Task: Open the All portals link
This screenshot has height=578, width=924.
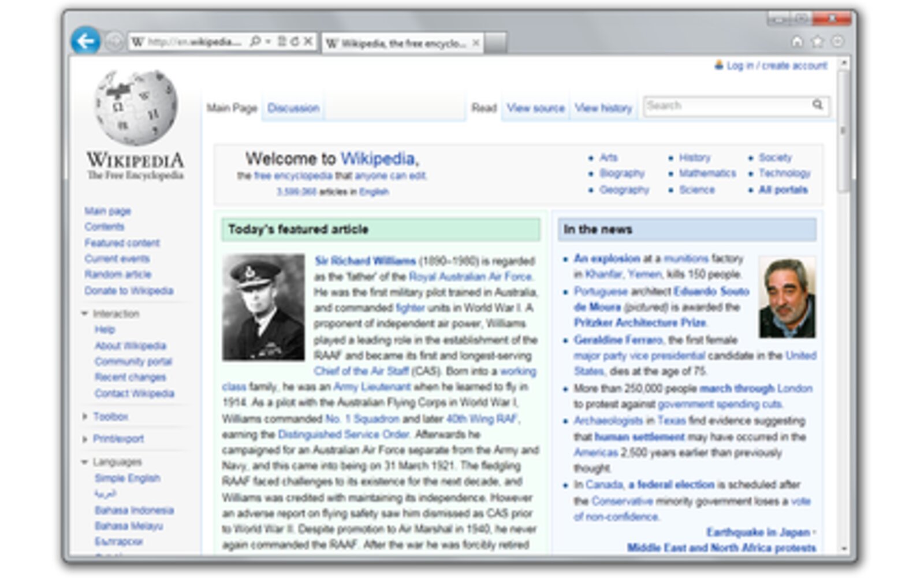Action: pos(783,190)
